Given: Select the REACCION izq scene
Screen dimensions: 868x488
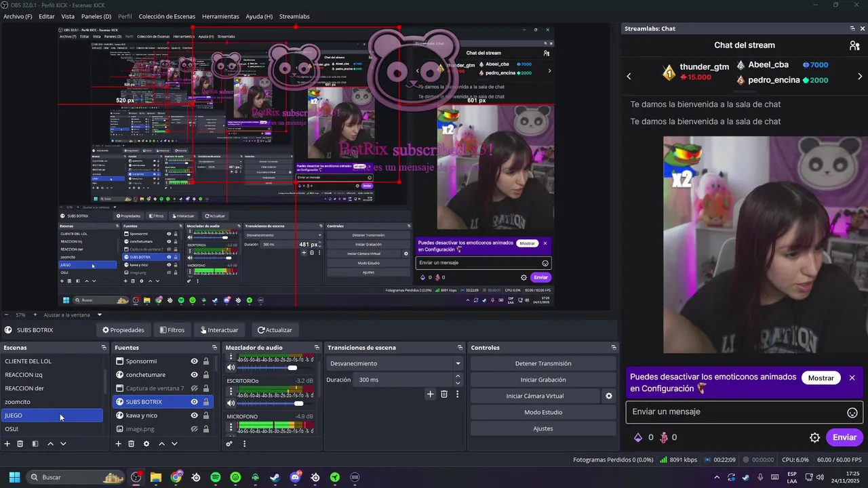Looking at the screenshot, I should [x=52, y=375].
